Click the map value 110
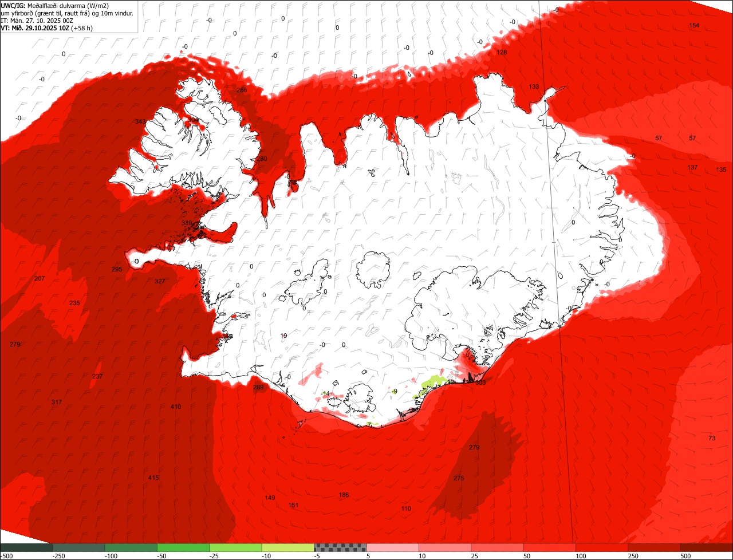The image size is (733, 560). pos(406,508)
